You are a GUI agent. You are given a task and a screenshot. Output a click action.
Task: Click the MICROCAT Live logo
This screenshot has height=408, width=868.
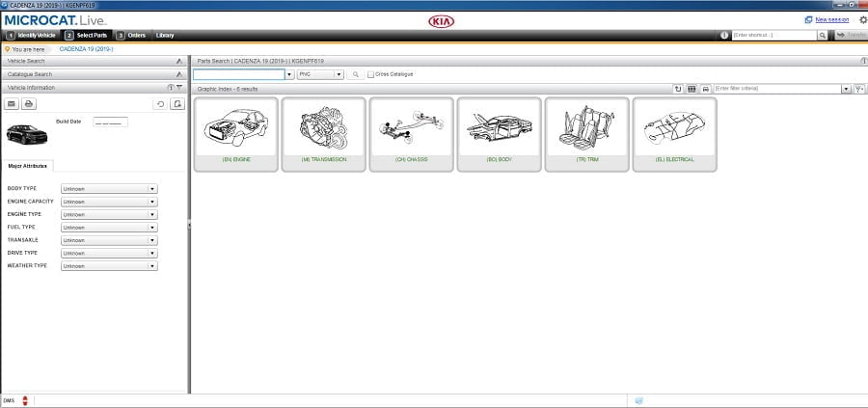(55, 20)
